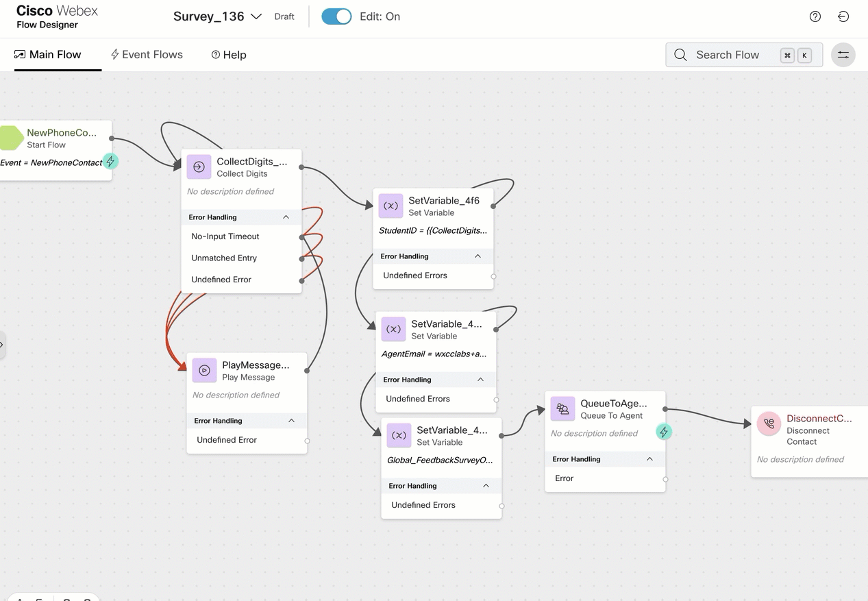
Task: Click the exit icon in top right
Action: click(843, 16)
